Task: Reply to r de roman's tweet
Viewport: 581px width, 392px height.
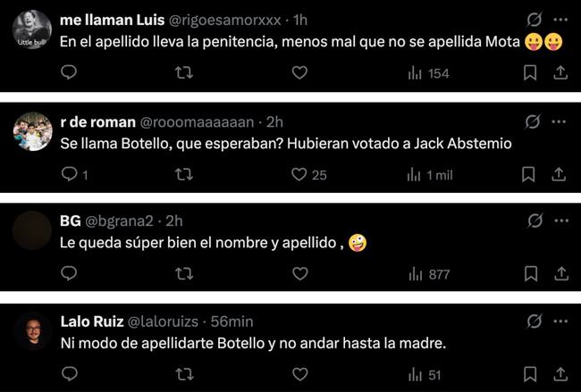Action: [x=69, y=175]
